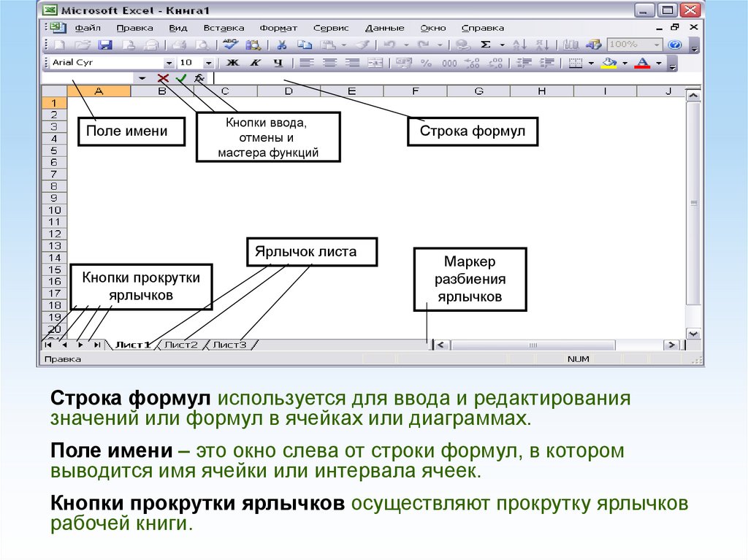The height and width of the screenshot is (560, 748).
Task: Toggle italic formatting with the К button
Action: 256,63
